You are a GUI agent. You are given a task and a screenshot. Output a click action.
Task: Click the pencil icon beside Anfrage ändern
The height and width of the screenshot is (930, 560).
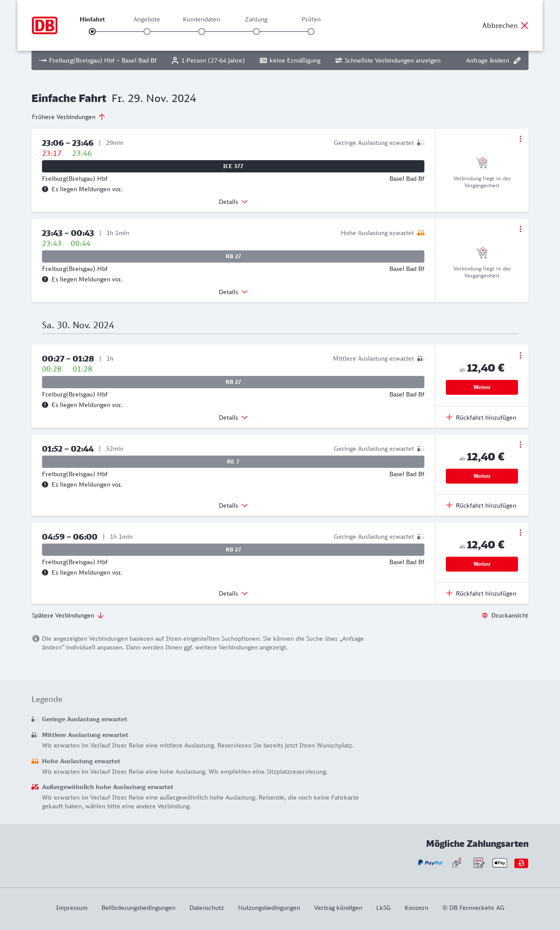517,60
